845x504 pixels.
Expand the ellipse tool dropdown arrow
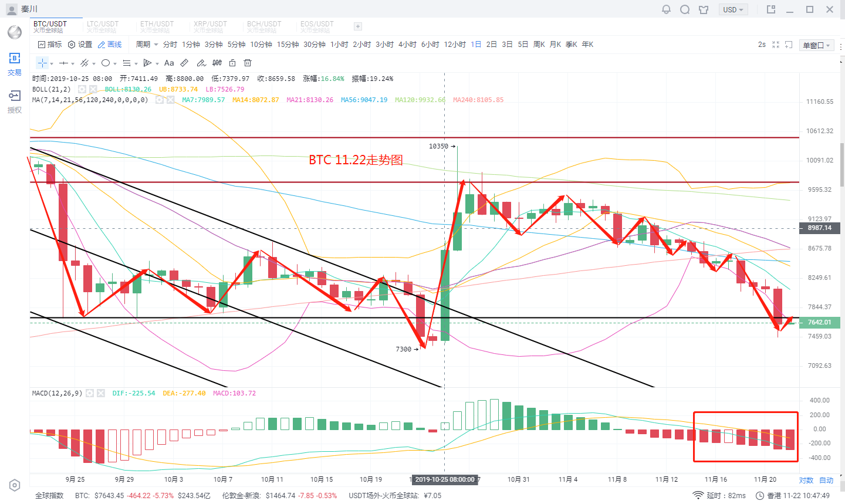point(115,64)
